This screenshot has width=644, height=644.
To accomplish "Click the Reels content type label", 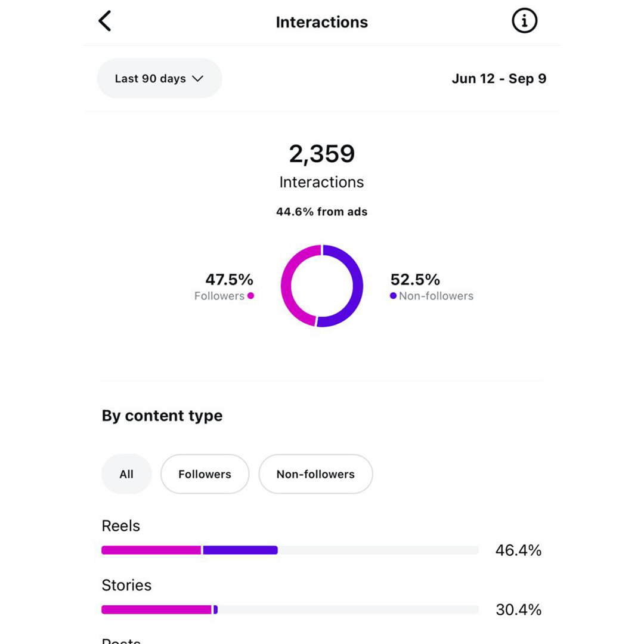I will pos(121,526).
